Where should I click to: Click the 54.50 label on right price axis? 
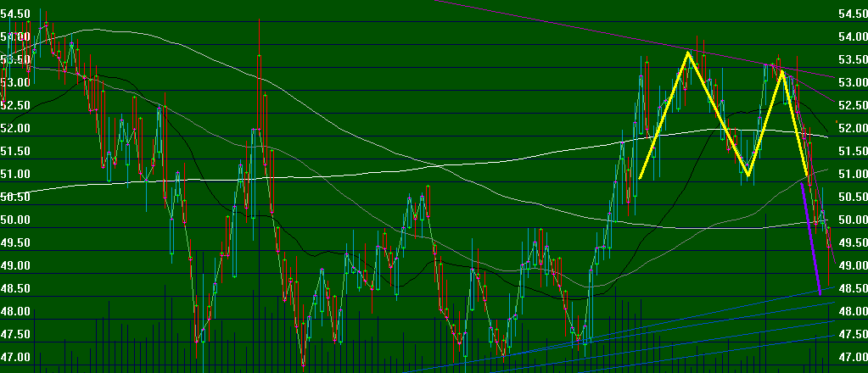point(853,14)
